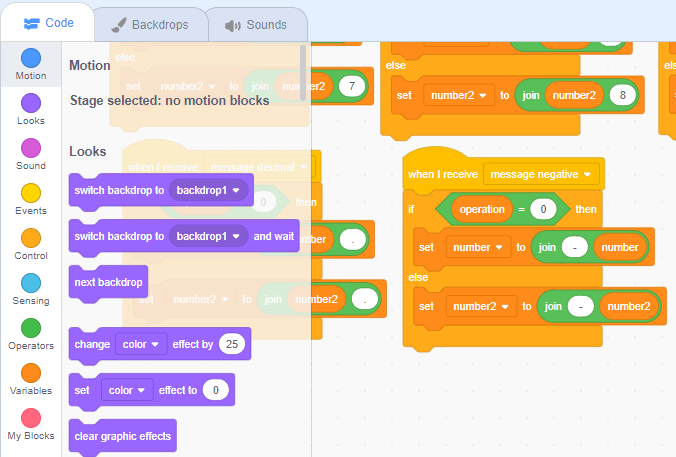Click the operation variable in if condition
This screenshot has width=676, height=457.
click(482, 210)
